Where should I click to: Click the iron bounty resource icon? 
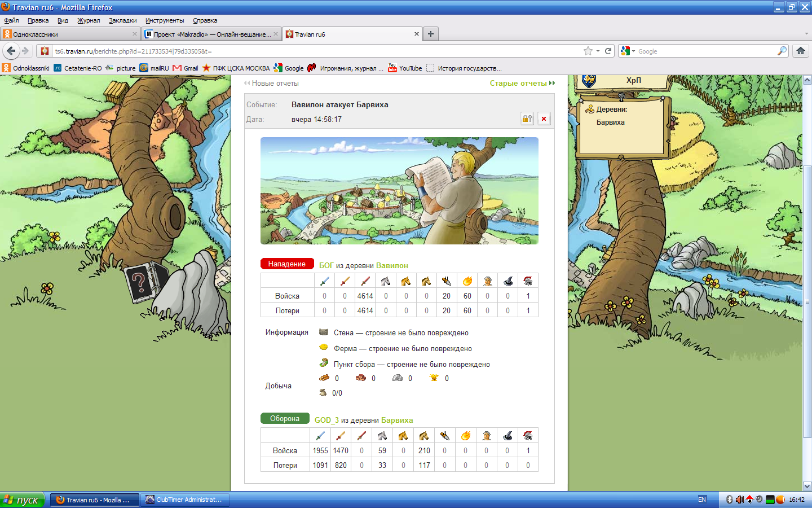coord(398,378)
